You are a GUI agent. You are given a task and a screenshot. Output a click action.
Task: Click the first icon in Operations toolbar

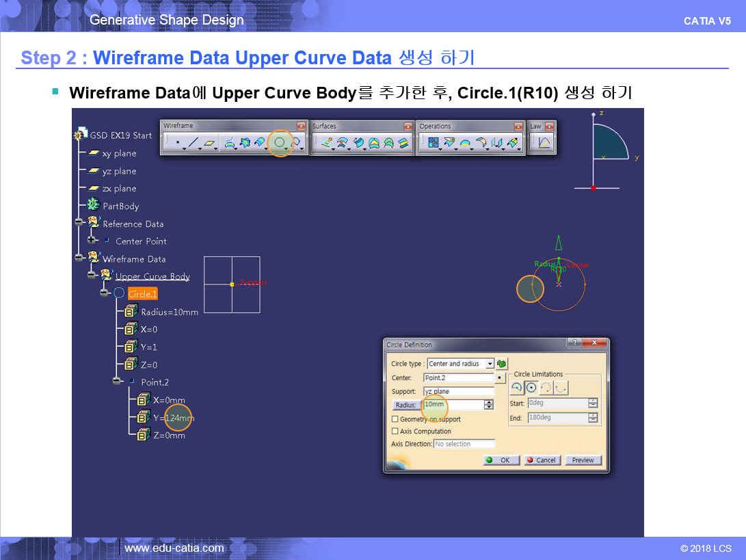click(x=433, y=142)
